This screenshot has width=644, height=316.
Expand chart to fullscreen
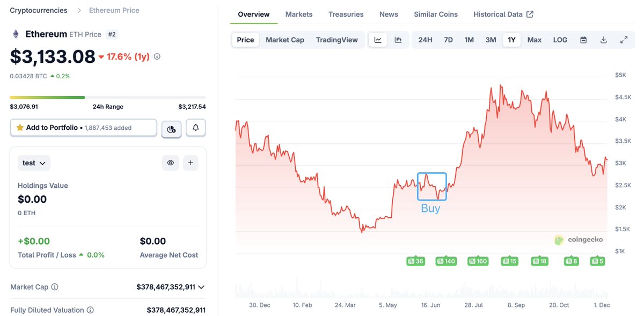[624, 40]
